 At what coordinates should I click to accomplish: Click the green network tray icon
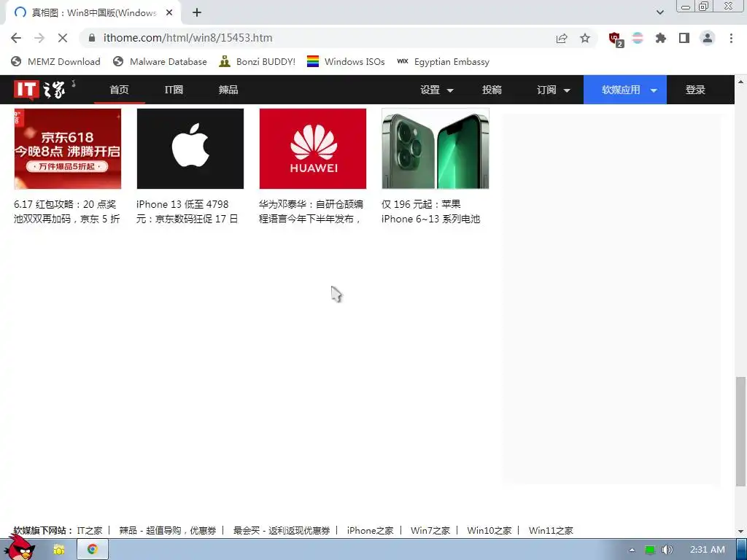(650, 550)
